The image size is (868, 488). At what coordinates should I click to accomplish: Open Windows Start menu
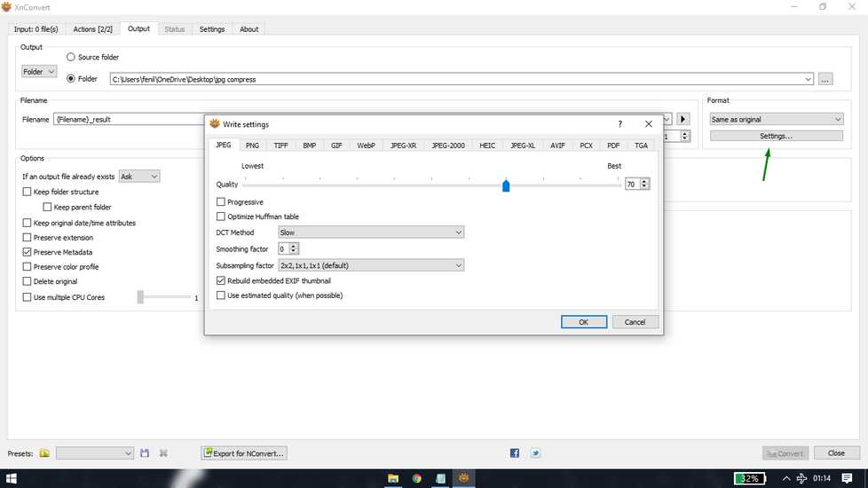[11, 478]
